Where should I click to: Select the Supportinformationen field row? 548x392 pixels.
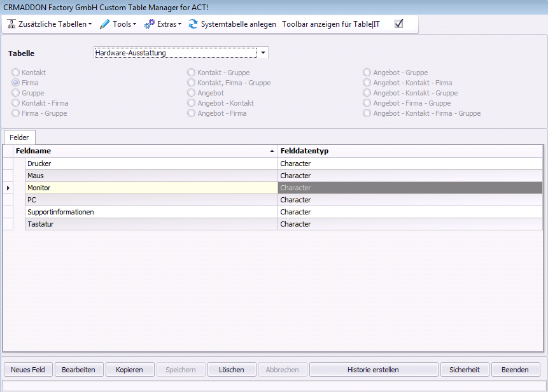[x=151, y=212]
